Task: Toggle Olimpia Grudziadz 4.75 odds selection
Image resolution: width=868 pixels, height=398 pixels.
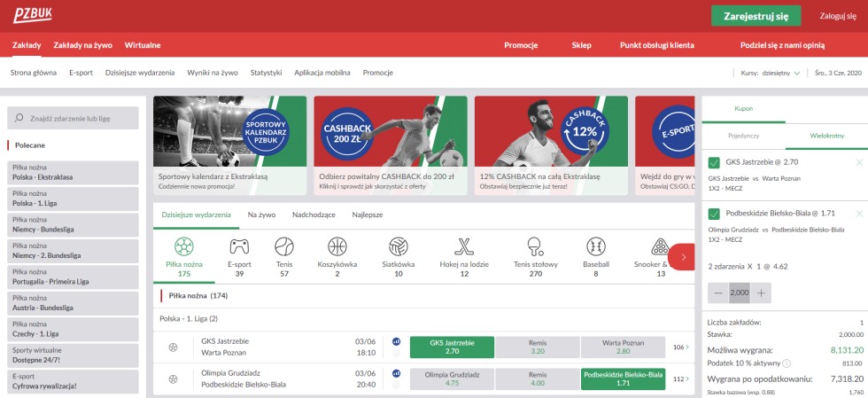Action: (x=452, y=378)
